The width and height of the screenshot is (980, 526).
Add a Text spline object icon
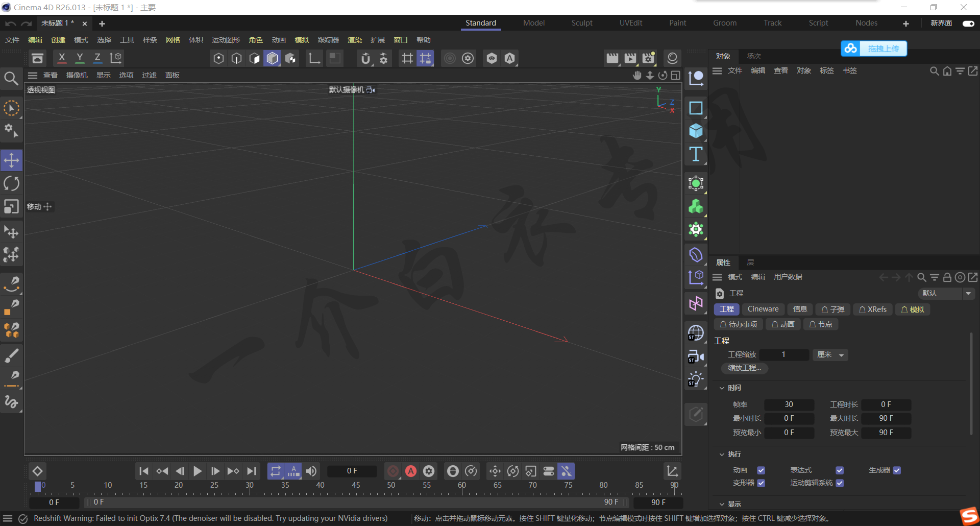coord(696,154)
